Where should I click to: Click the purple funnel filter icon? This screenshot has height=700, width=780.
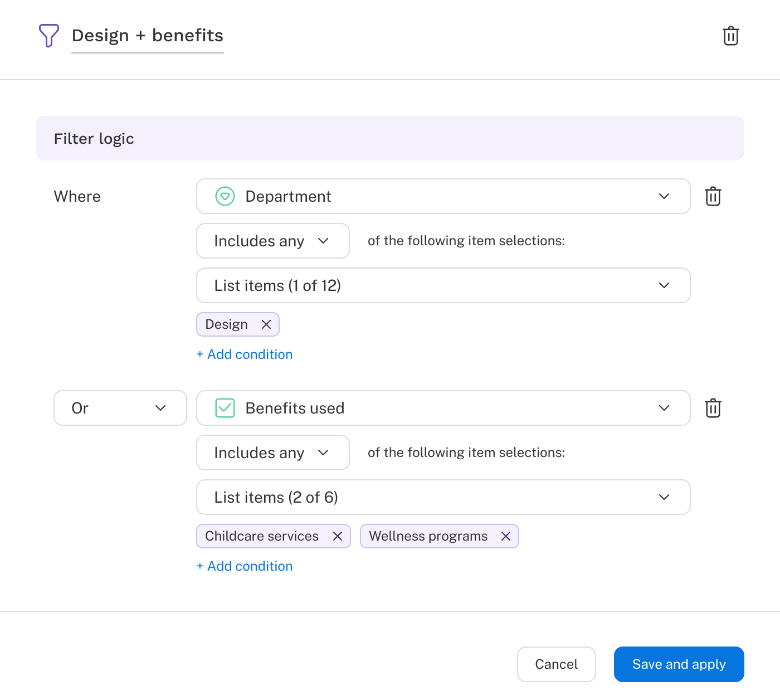tap(49, 36)
